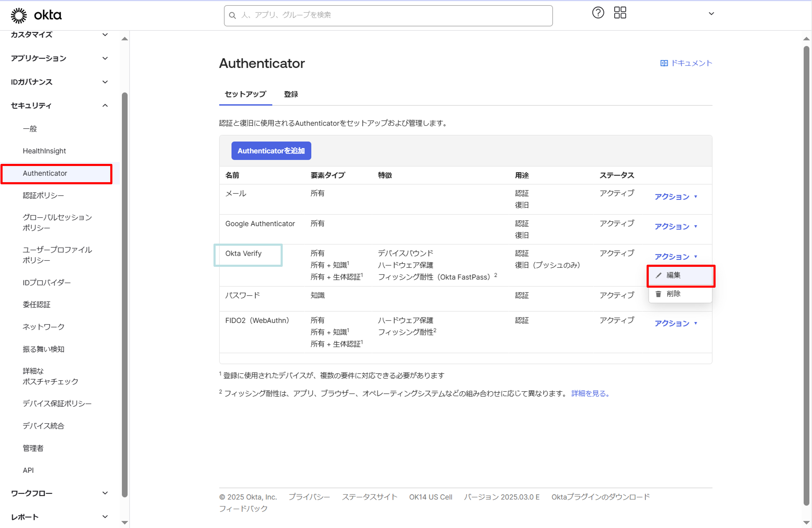Click the 要素タイプ column header
Viewport: 812px width, 528px height.
[x=328, y=175]
